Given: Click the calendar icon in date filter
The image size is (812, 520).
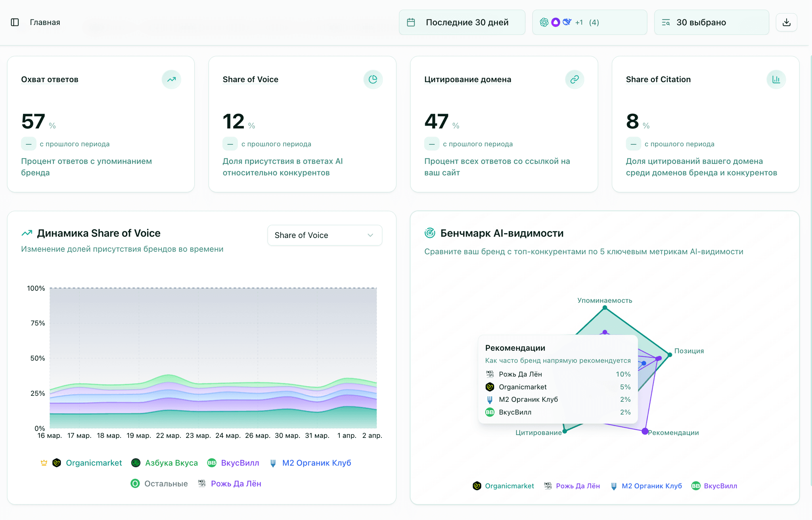Looking at the screenshot, I should [x=411, y=22].
